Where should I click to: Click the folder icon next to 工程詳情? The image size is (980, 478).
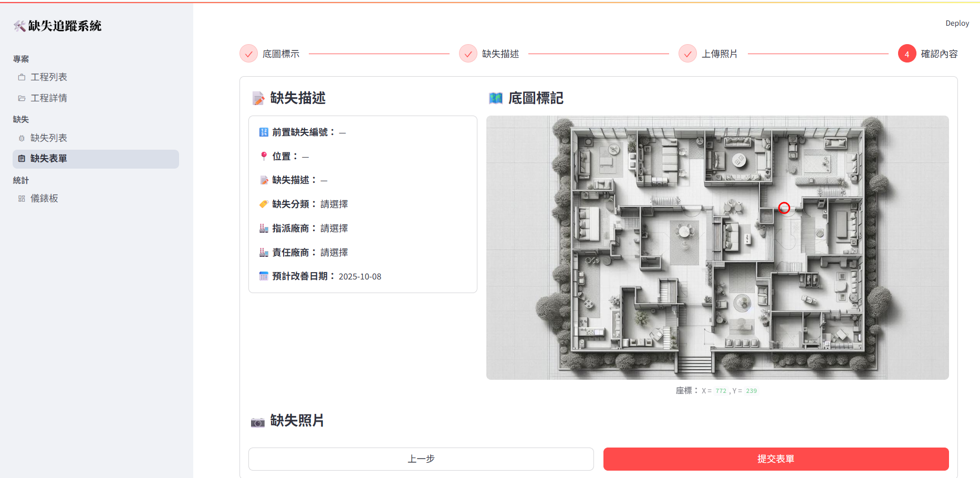pyautogui.click(x=22, y=98)
